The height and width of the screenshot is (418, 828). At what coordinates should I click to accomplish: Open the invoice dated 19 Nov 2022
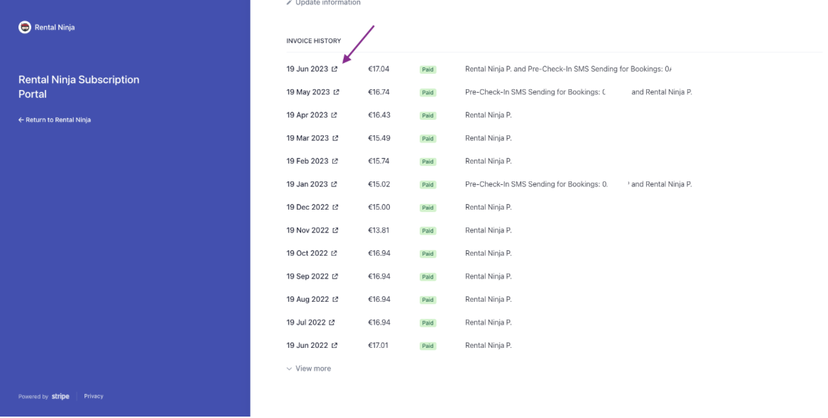pyautogui.click(x=307, y=230)
